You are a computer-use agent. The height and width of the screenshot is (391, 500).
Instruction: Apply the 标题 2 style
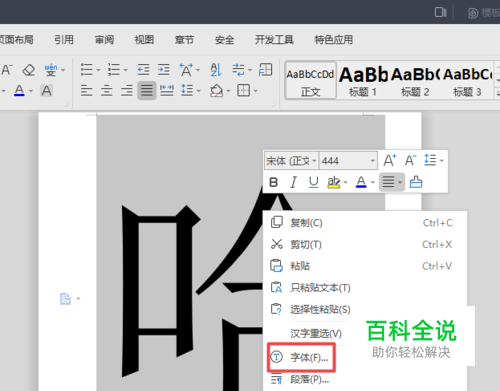point(415,80)
